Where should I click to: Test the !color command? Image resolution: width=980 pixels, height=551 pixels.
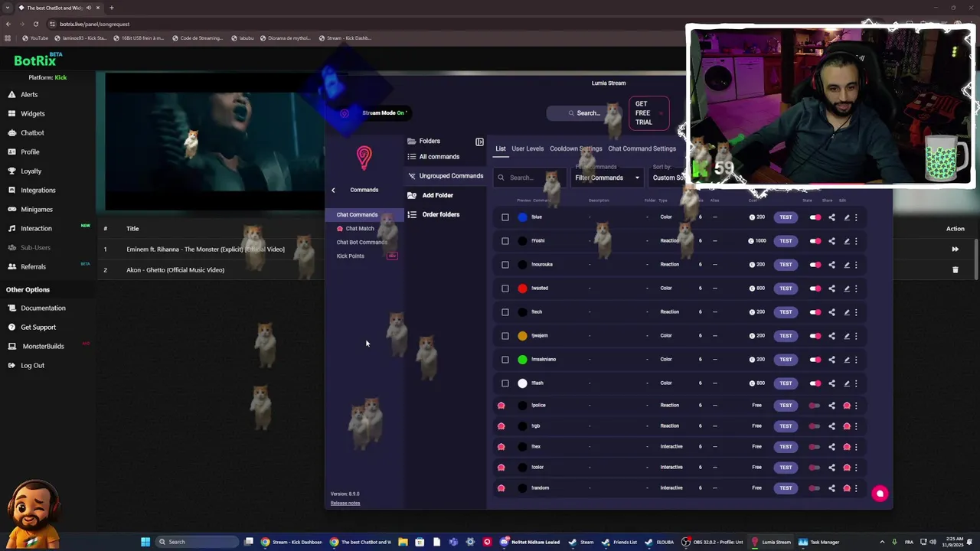pyautogui.click(x=786, y=468)
